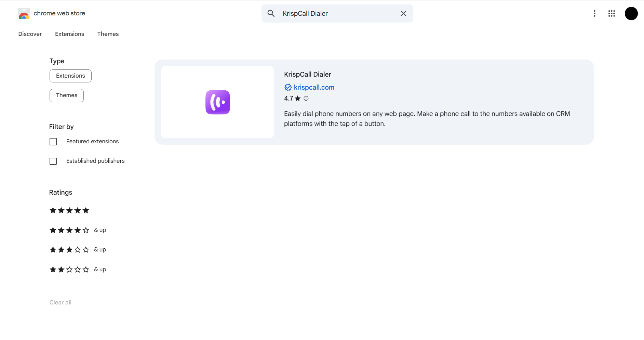Select the Extensions type filter chip
The height and width of the screenshot is (340, 644).
70,76
